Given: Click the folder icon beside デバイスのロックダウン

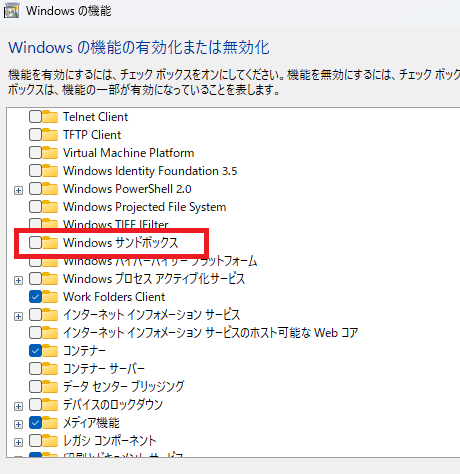Looking at the screenshot, I should [50, 405].
